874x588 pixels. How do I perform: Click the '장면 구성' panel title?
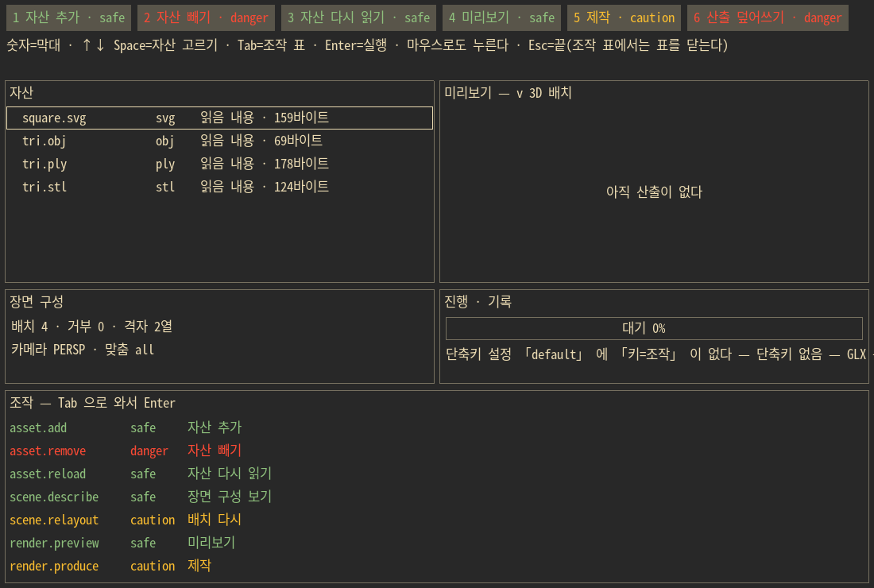tap(37, 302)
